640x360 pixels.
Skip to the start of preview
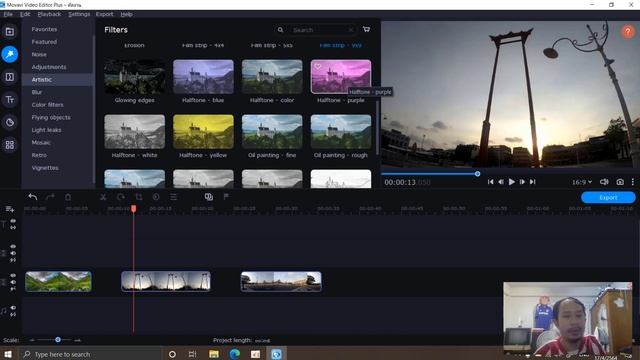[490, 182]
